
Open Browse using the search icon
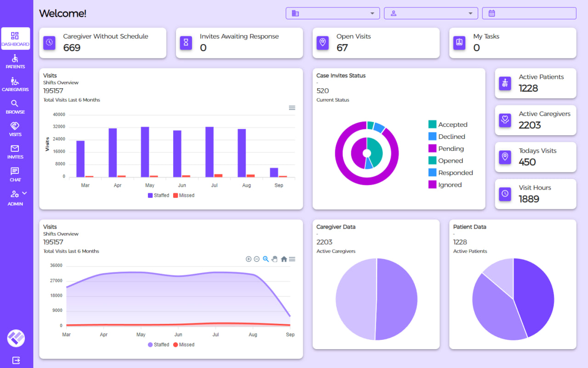coord(16,105)
